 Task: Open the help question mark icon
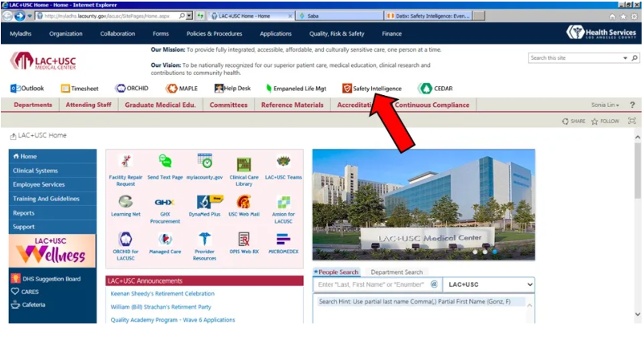coord(633,105)
